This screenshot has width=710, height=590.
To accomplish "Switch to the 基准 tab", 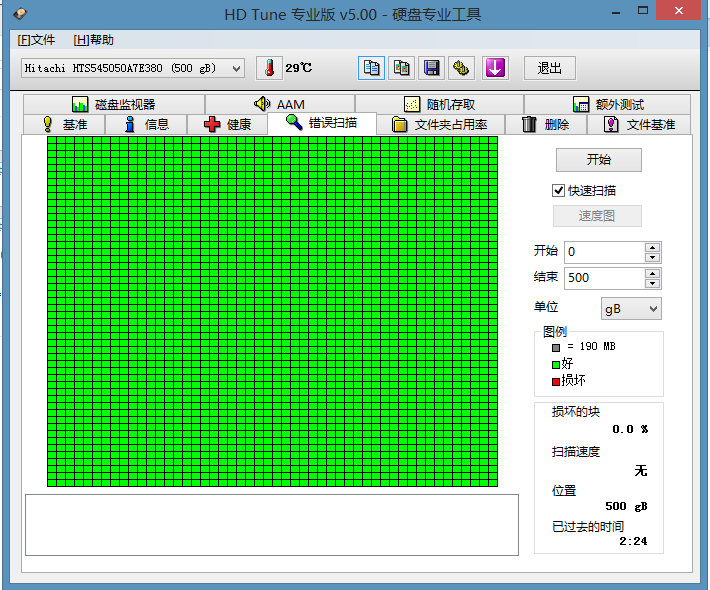I will [x=64, y=125].
